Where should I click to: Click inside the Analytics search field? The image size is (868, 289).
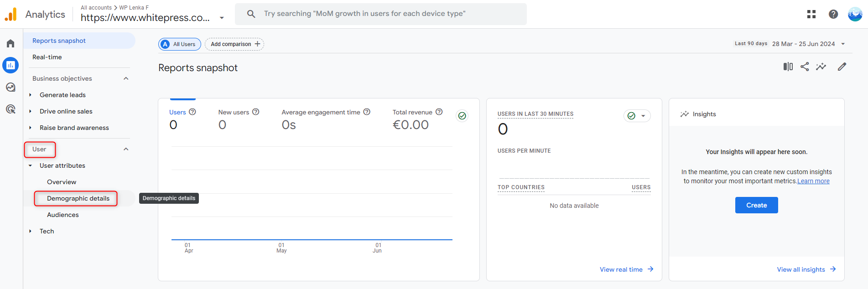381,14
